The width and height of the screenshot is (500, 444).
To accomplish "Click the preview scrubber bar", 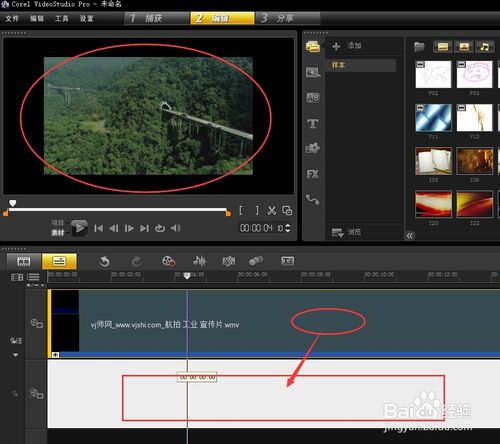I will pyautogui.click(x=117, y=210).
